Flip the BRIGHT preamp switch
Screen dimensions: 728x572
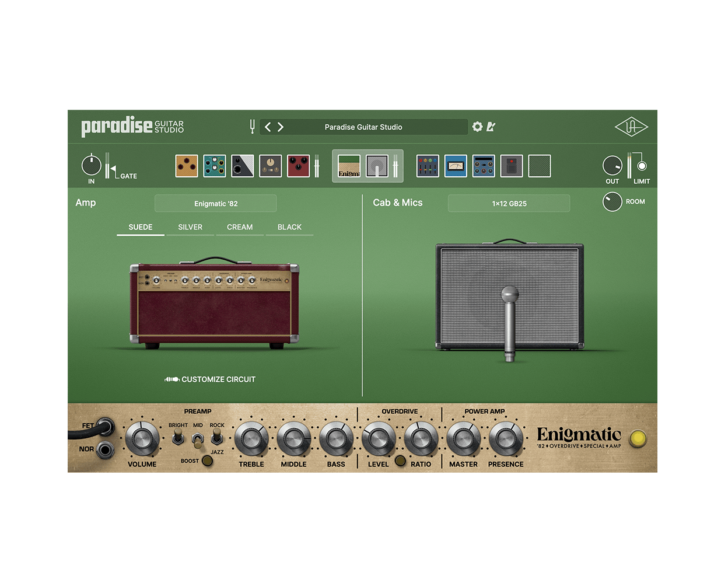177,437
